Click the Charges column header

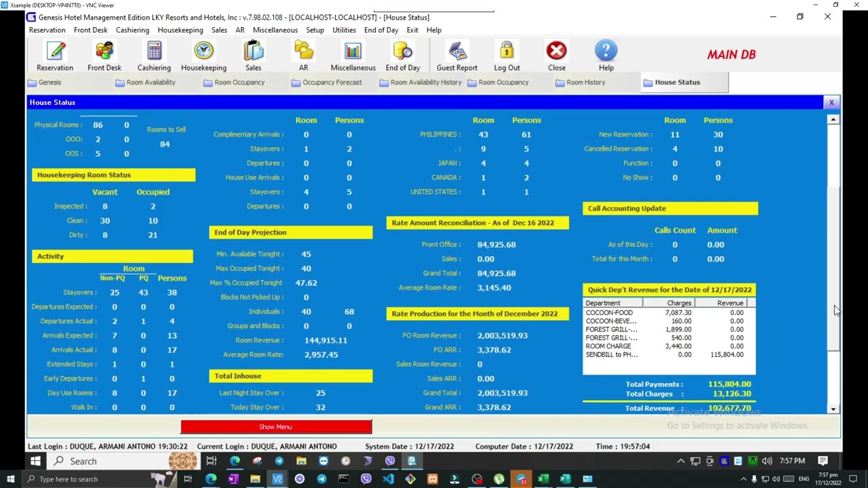coord(669,303)
